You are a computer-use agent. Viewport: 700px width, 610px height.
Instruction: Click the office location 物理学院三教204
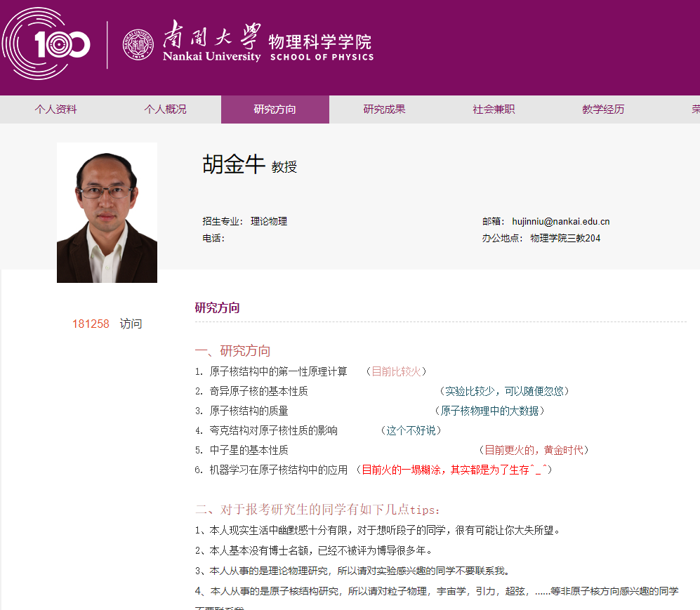click(565, 238)
